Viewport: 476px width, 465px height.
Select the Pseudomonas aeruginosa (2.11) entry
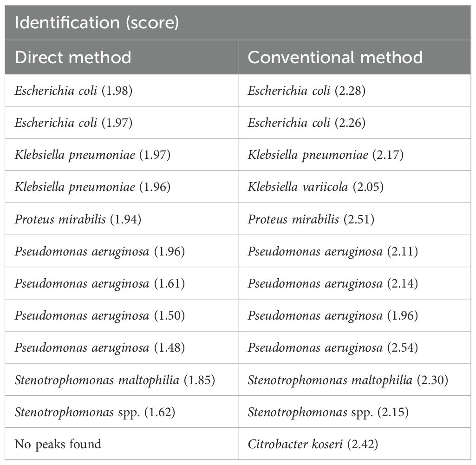(333, 251)
